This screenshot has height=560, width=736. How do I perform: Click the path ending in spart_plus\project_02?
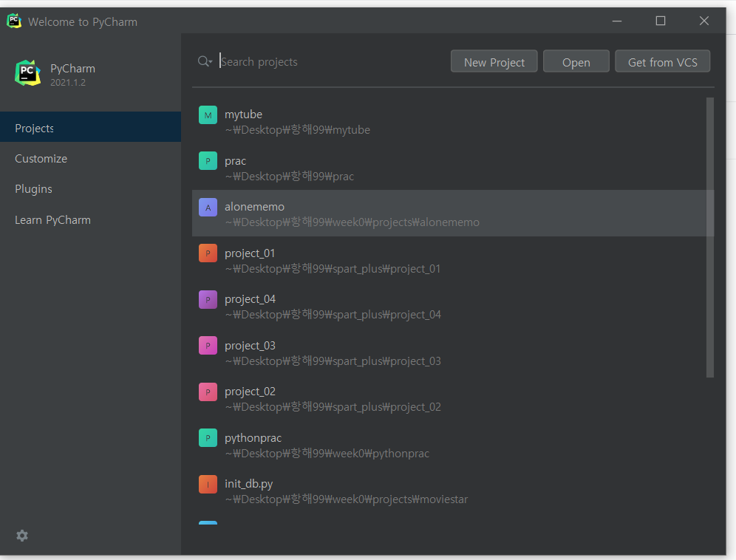pyautogui.click(x=333, y=407)
